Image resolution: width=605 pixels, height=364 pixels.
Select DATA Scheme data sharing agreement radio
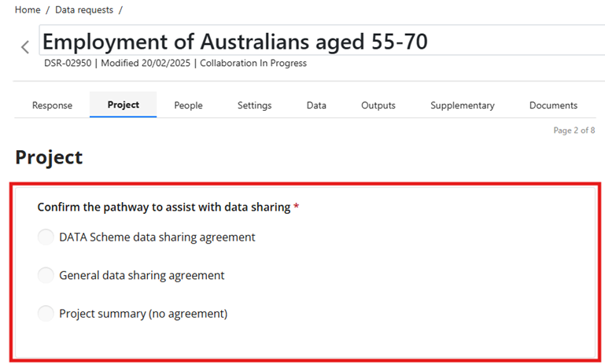46,237
